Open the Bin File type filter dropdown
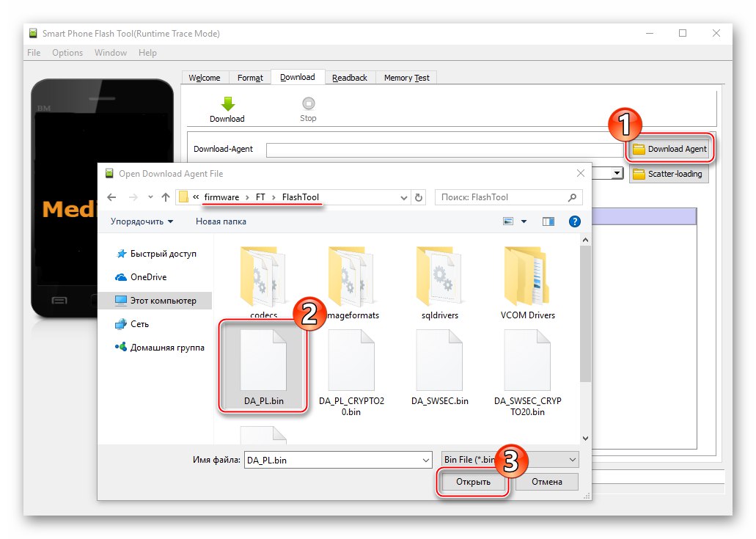Image resolution: width=756 pixels, height=539 pixels. click(x=510, y=460)
